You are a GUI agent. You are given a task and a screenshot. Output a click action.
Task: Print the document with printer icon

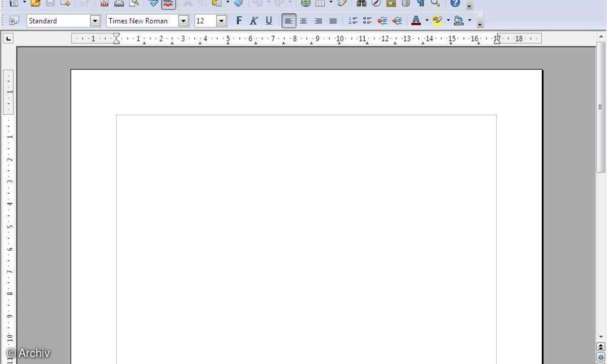point(119,3)
